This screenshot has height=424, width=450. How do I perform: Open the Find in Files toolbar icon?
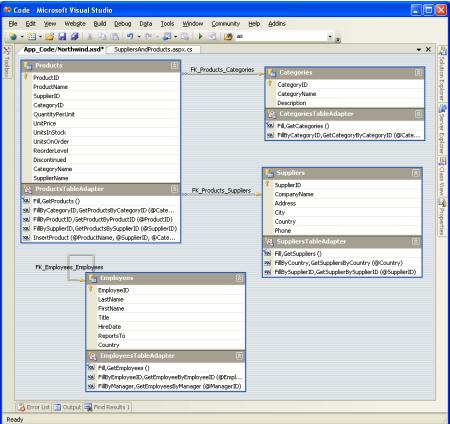228,36
